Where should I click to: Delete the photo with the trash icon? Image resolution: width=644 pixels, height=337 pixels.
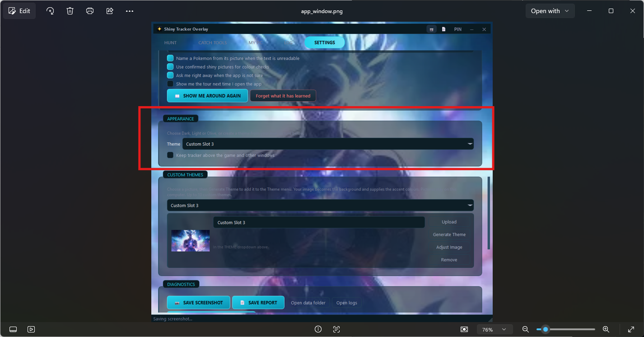(70, 11)
